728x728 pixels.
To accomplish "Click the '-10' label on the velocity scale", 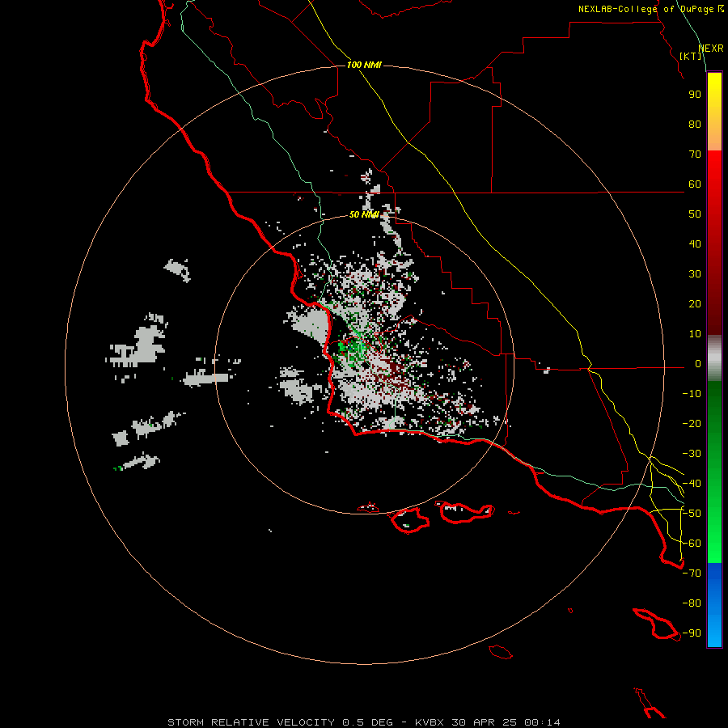I will [x=692, y=394].
